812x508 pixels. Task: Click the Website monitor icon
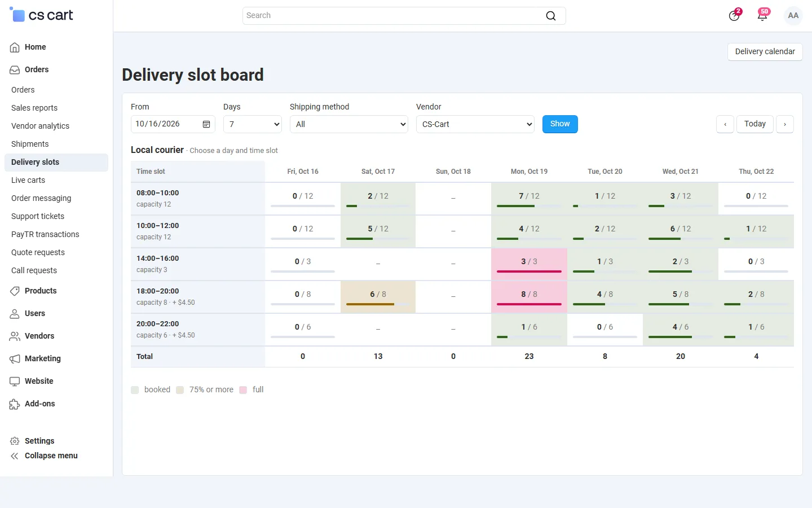[15, 382]
